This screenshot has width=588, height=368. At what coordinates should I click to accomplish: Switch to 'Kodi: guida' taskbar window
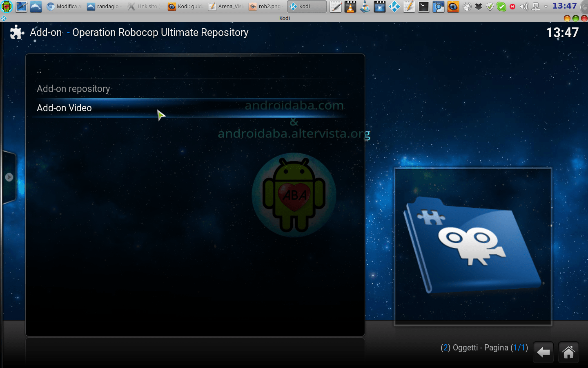pyautogui.click(x=185, y=7)
